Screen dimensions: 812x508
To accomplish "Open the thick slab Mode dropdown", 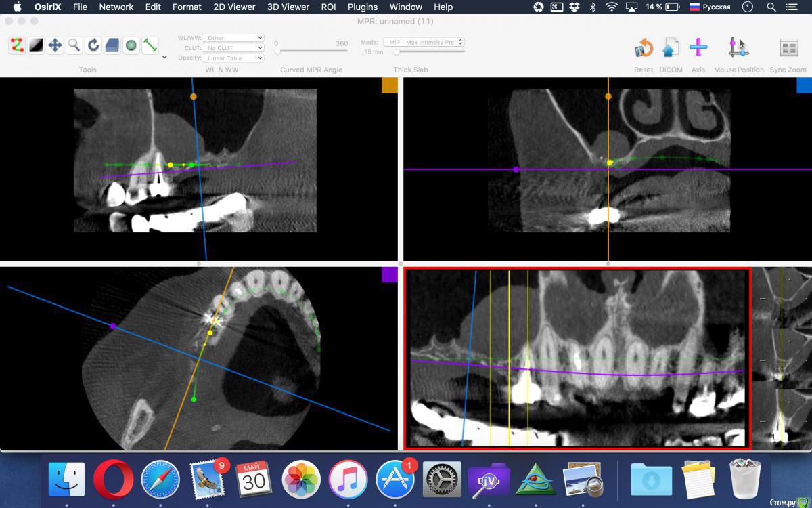I will [424, 42].
